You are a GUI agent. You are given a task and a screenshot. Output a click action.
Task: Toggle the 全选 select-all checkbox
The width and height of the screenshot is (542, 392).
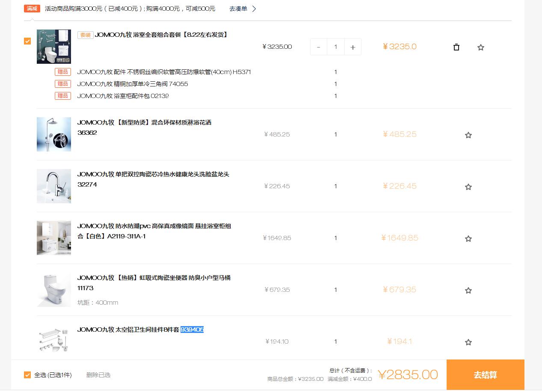click(27, 375)
